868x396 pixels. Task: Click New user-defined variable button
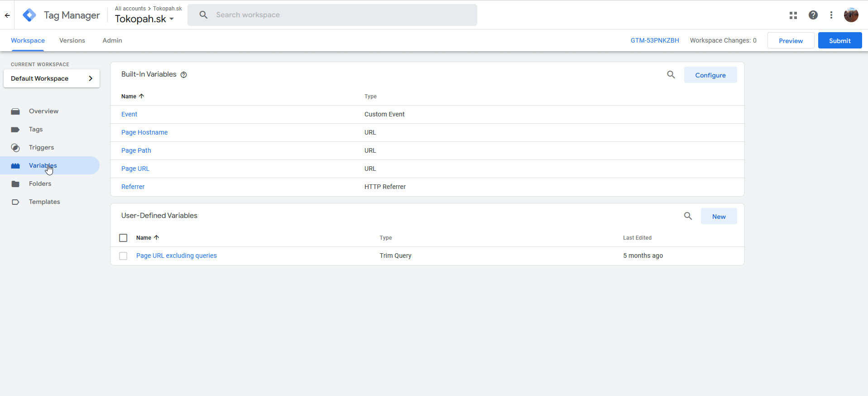(719, 216)
